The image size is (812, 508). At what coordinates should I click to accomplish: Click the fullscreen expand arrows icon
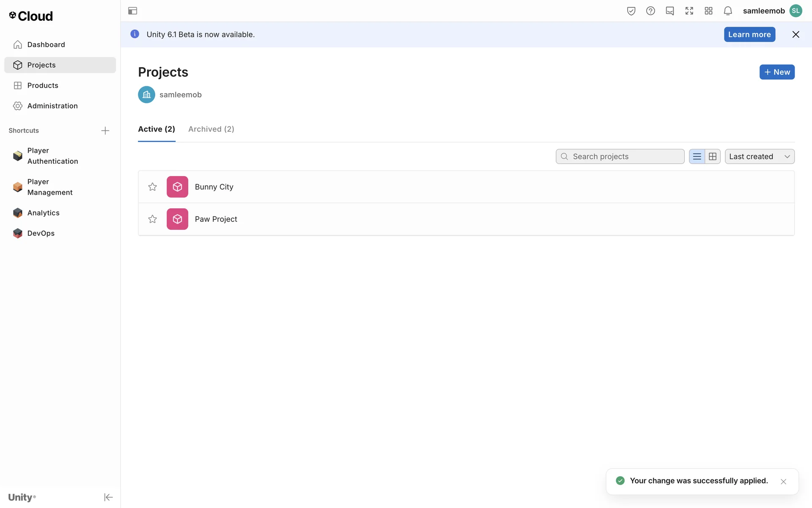coord(689,11)
